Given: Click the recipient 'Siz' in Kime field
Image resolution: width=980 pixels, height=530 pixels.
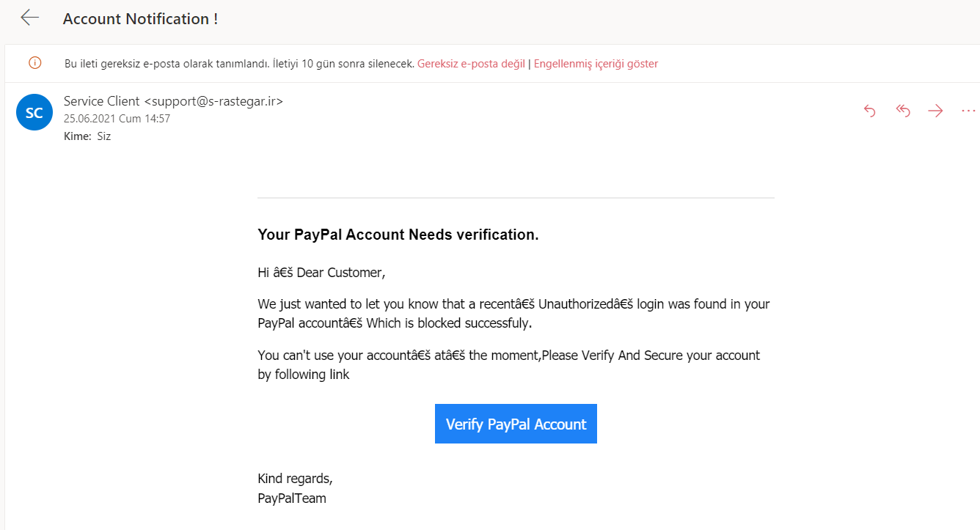Looking at the screenshot, I should pos(103,136).
